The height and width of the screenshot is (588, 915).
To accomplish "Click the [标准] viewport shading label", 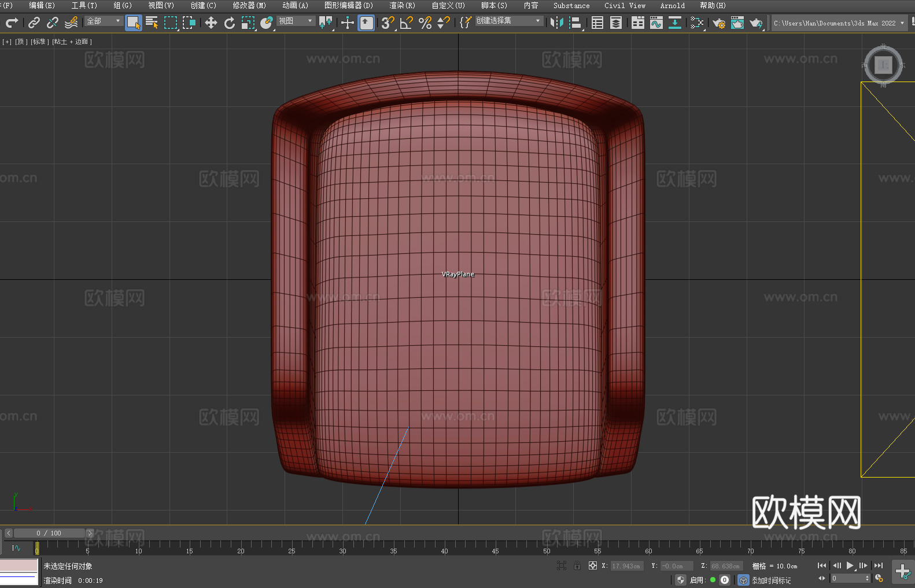I will coord(40,42).
